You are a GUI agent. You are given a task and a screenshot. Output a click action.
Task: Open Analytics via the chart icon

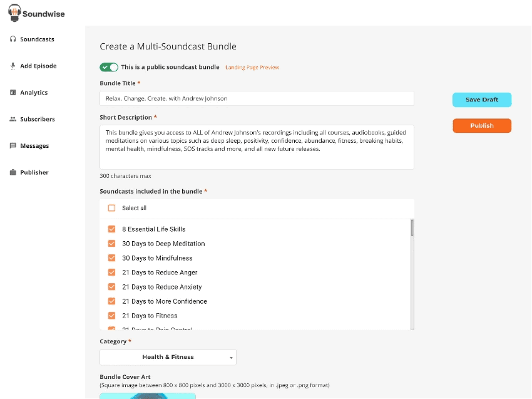[13, 93]
